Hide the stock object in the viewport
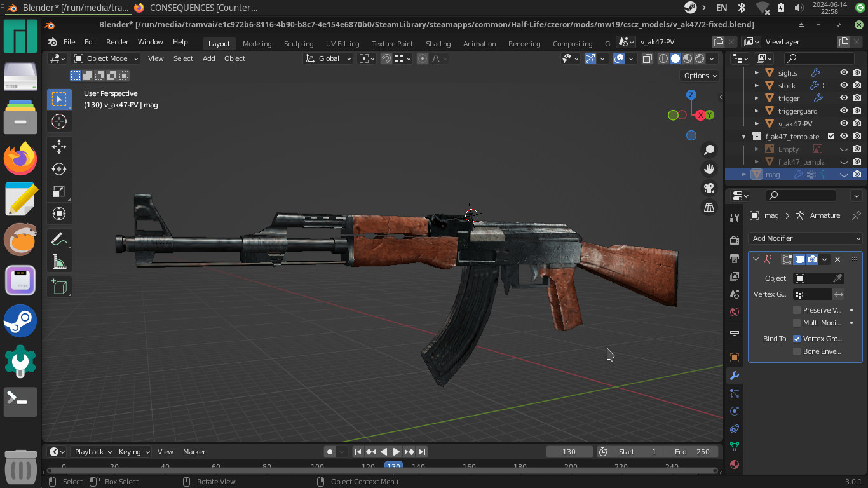Screen dimensions: 868x488 pyautogui.click(x=844, y=85)
